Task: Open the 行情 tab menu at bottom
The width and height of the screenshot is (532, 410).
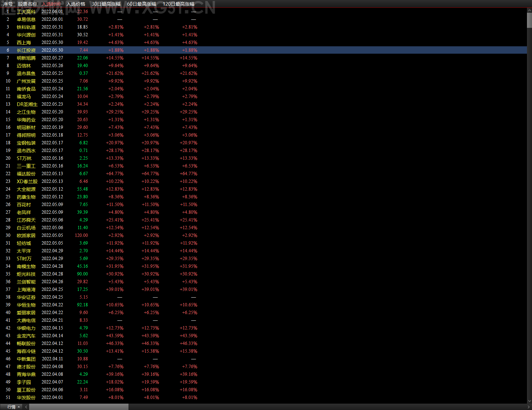Action: pos(11,407)
